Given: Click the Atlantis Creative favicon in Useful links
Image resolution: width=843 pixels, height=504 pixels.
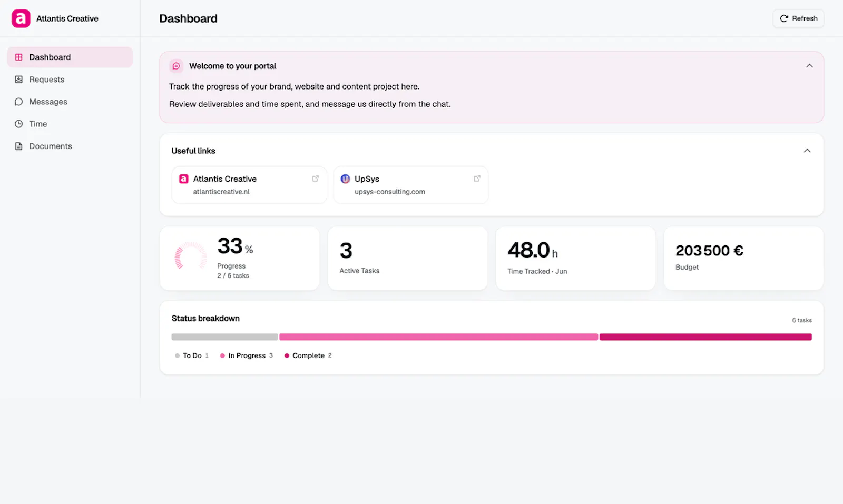Looking at the screenshot, I should tap(183, 179).
